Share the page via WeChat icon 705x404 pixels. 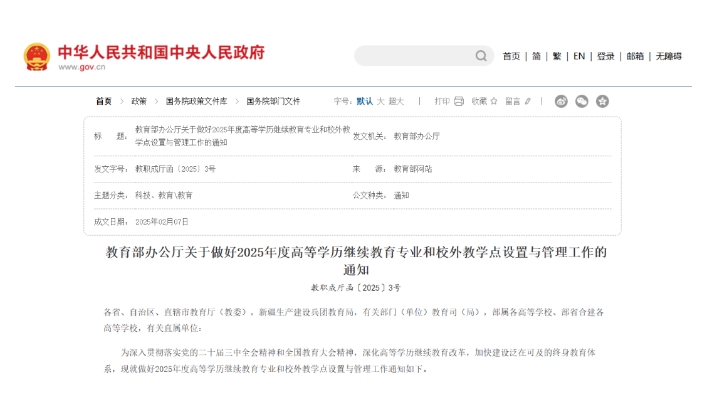(582, 101)
